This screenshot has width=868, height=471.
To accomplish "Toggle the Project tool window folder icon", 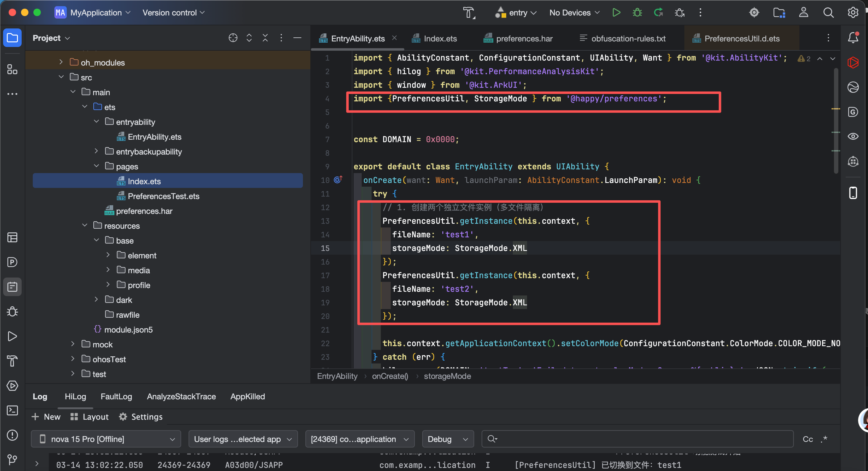I will point(12,38).
